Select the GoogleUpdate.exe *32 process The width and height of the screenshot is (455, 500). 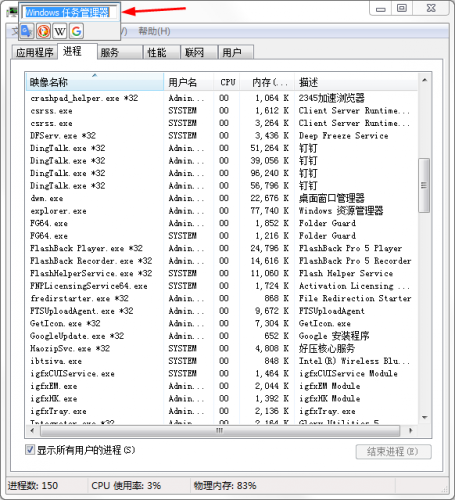tap(222, 336)
